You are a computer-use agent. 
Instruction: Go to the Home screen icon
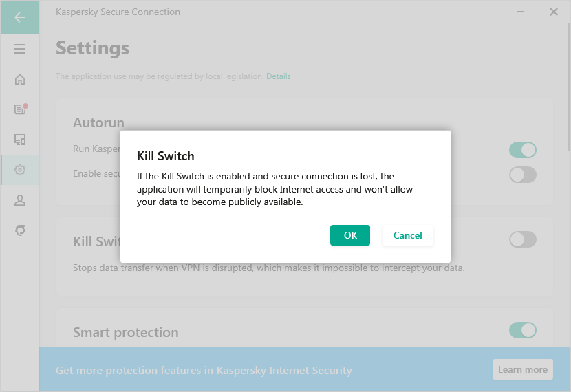tap(20, 79)
